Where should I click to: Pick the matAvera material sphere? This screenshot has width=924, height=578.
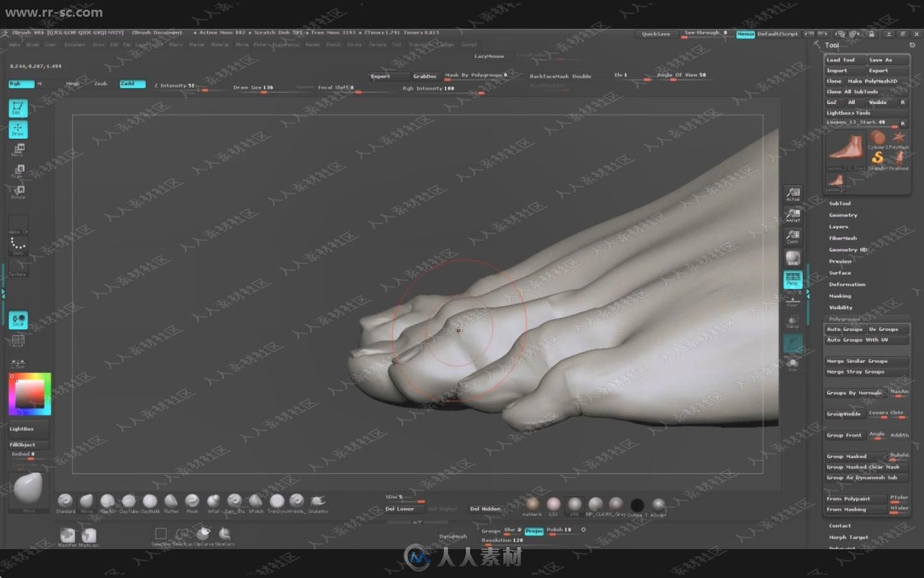(x=532, y=504)
